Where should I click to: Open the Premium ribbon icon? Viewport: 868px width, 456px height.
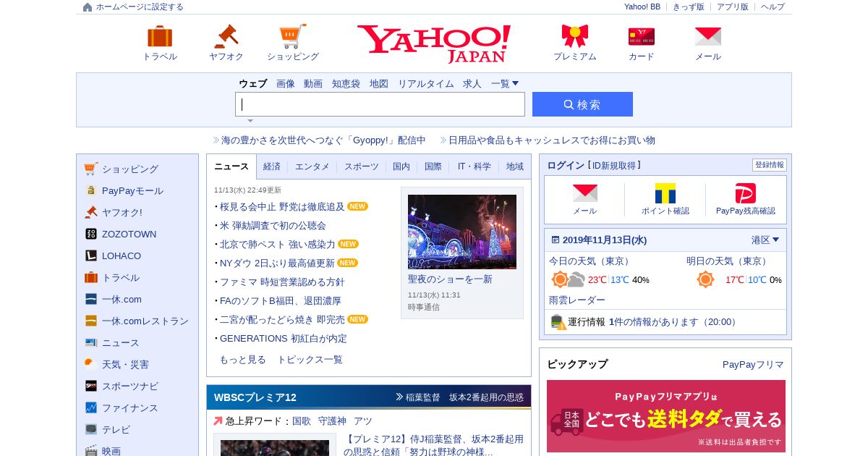tap(575, 36)
